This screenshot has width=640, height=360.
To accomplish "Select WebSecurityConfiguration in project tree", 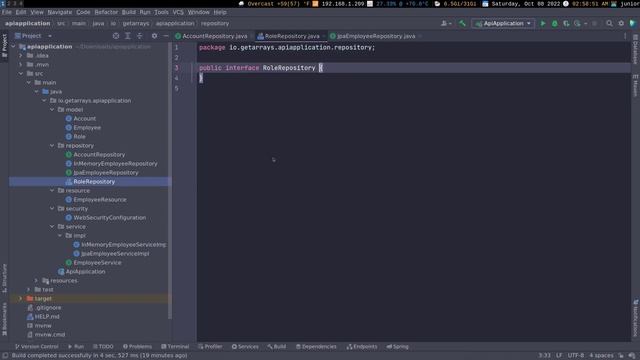I will coord(110,218).
